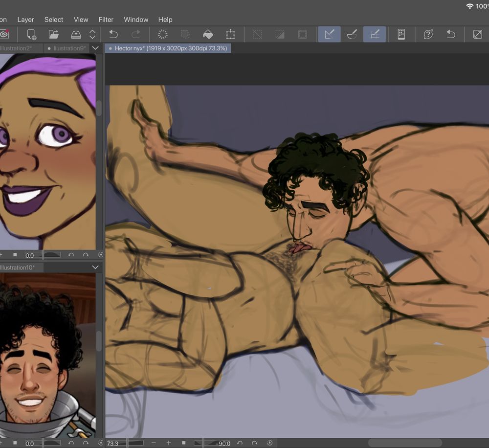Open the Clip Studio launcher icon

tap(4, 34)
